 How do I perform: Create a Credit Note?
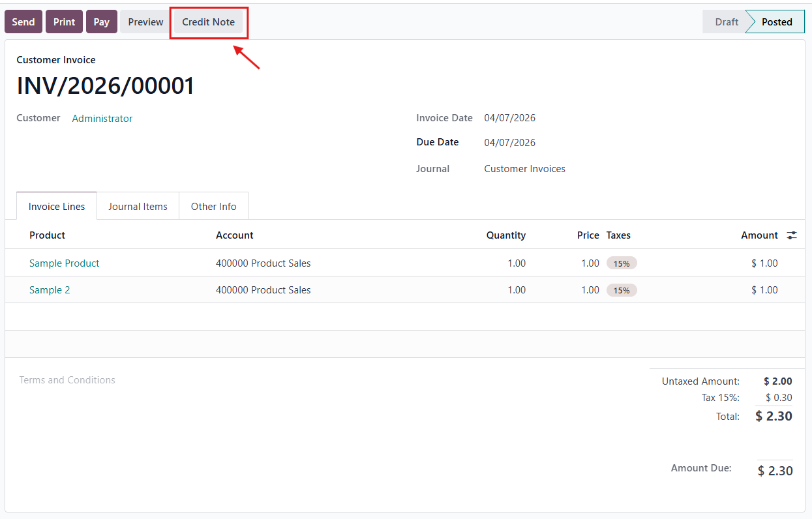pos(208,22)
